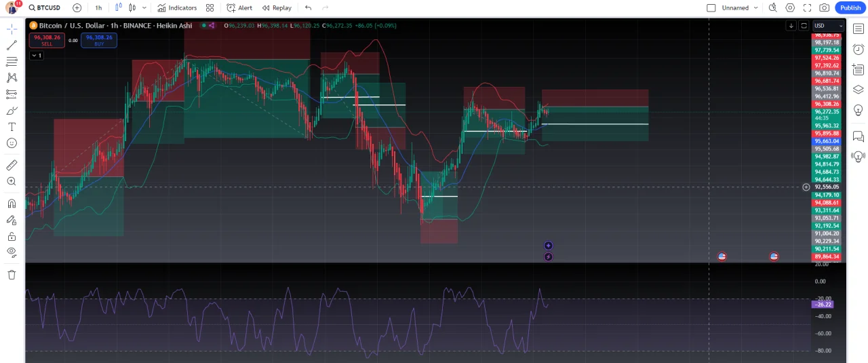Enter fullscreen mode
The height and width of the screenshot is (363, 868).
point(807,8)
